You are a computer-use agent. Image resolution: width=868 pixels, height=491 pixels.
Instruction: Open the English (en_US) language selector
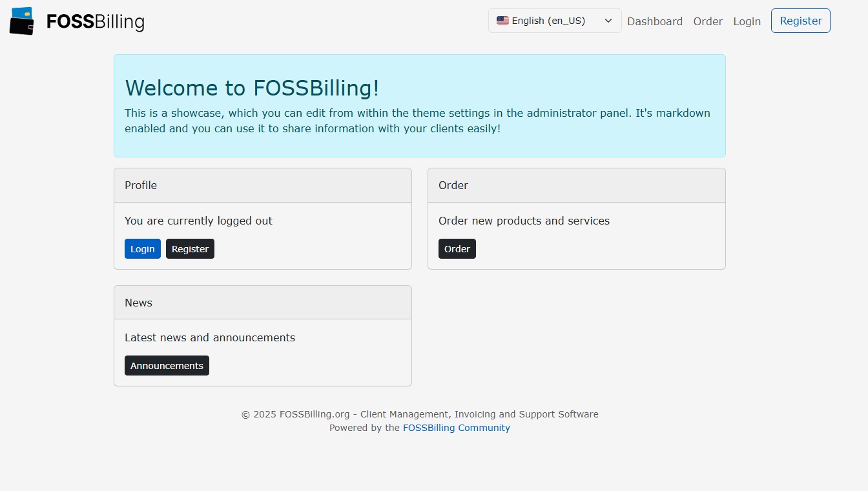(555, 21)
